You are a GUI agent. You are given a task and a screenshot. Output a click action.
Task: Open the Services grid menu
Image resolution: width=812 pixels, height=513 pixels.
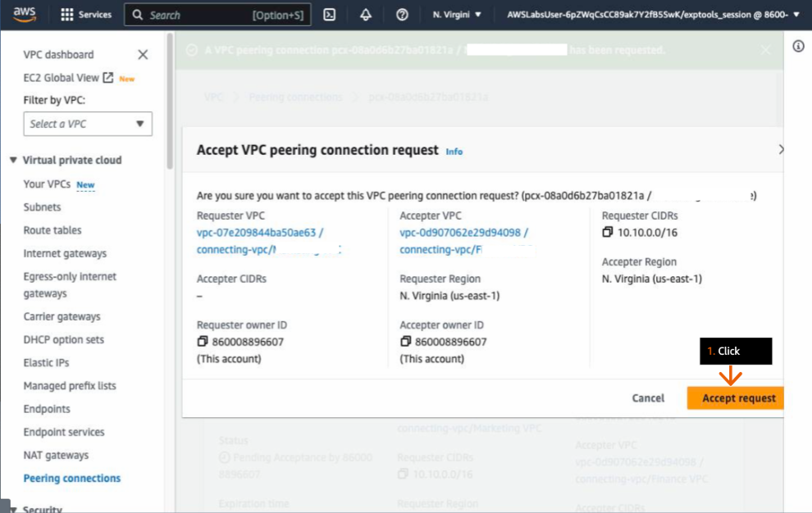click(x=85, y=14)
